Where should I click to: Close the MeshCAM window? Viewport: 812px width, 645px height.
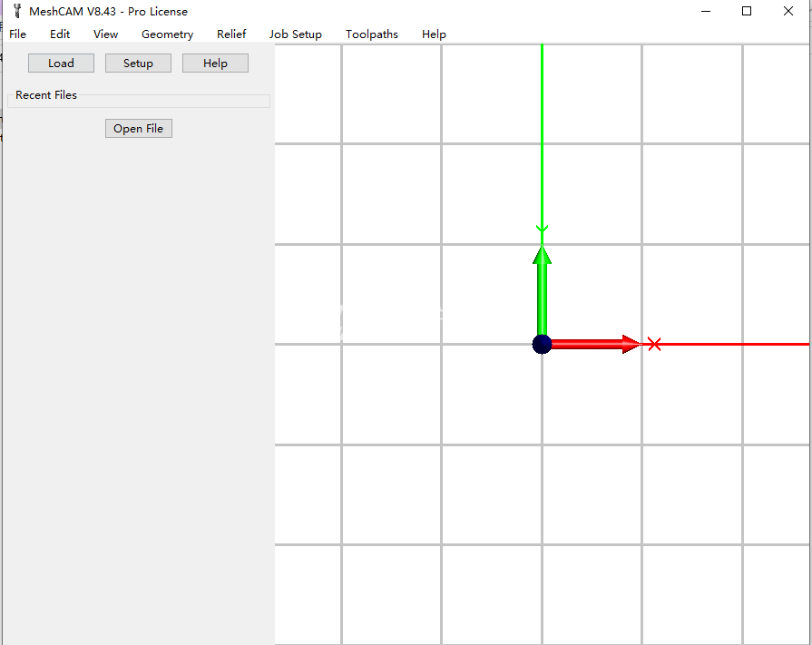coord(788,11)
